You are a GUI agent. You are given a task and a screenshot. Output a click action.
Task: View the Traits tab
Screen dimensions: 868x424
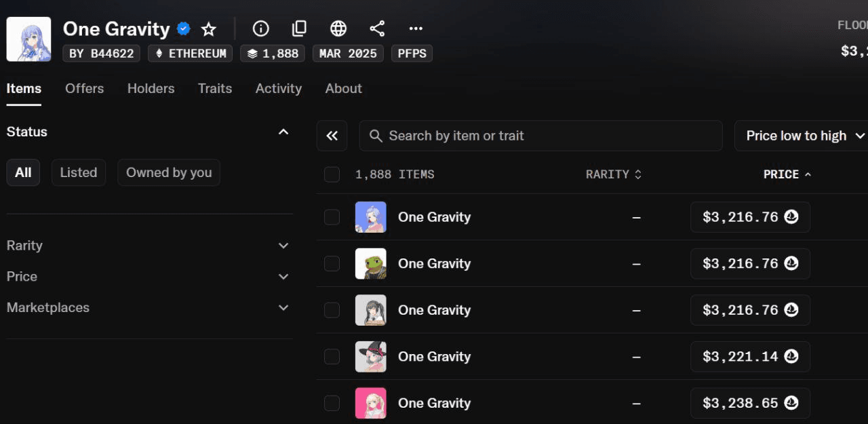[x=215, y=89]
